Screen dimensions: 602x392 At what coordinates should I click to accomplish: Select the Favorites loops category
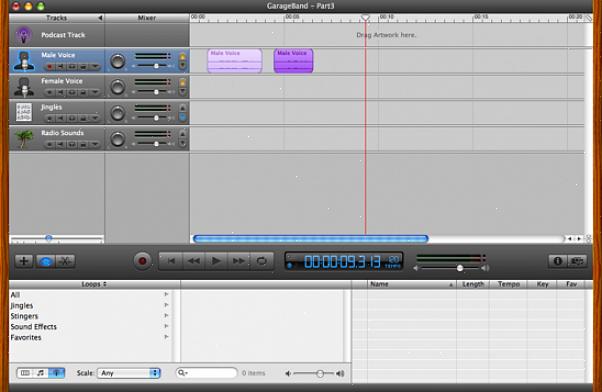90,337
